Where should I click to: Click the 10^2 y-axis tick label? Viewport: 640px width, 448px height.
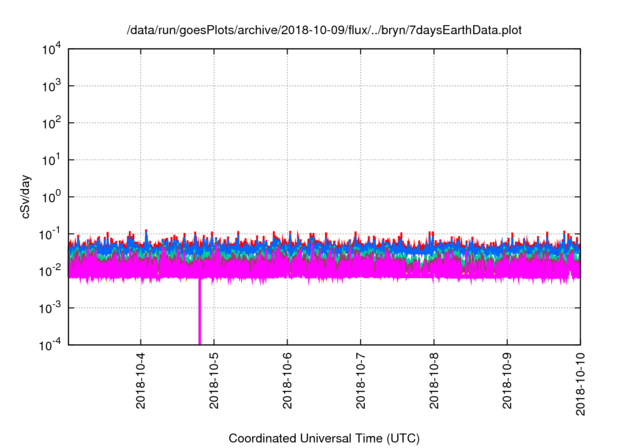[51, 123]
